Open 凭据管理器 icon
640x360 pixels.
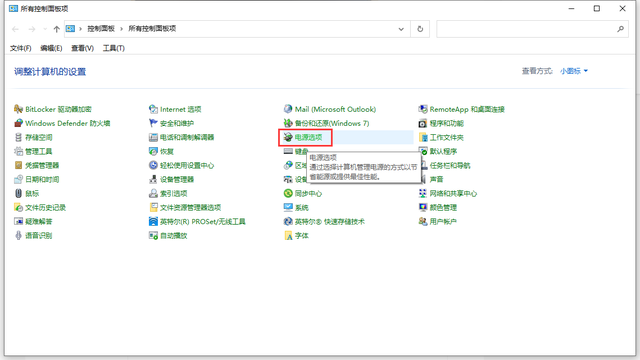(18, 165)
